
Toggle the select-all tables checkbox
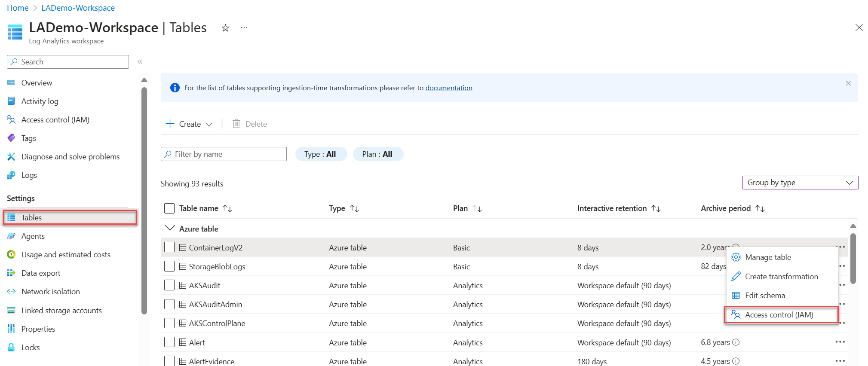tap(169, 208)
